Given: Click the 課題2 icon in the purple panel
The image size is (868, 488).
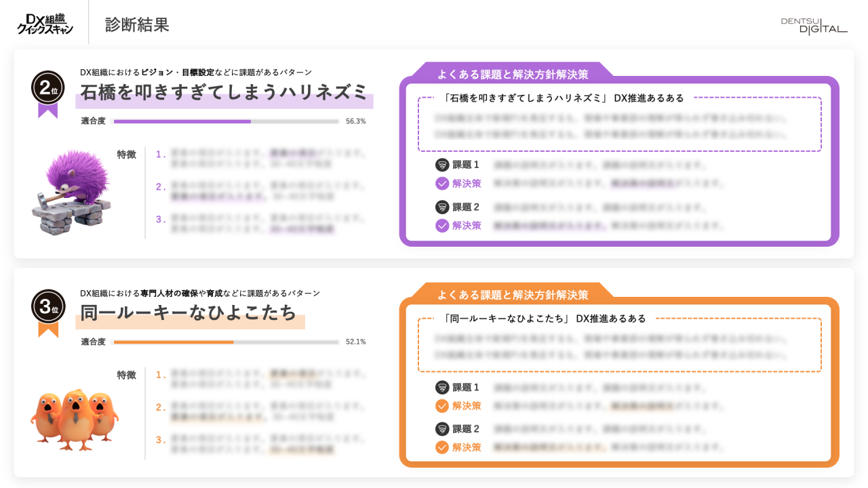Looking at the screenshot, I should coord(442,207).
